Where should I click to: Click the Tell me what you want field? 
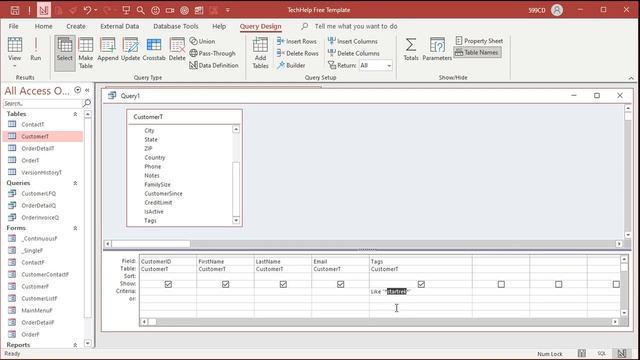click(x=356, y=26)
